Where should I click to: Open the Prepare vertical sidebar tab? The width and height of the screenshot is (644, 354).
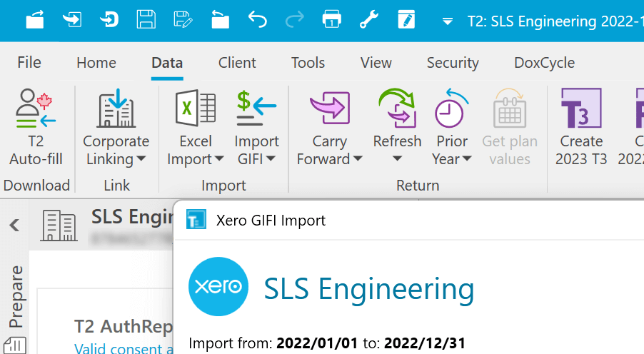click(x=16, y=296)
